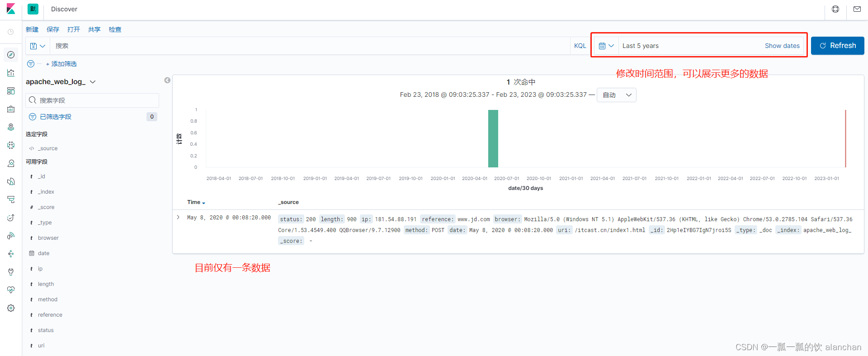Open Visualize chart icon in sidebar
The height and width of the screenshot is (356, 868).
(11, 73)
